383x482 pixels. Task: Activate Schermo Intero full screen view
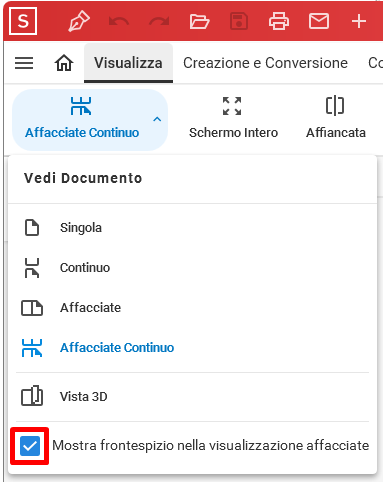233,118
